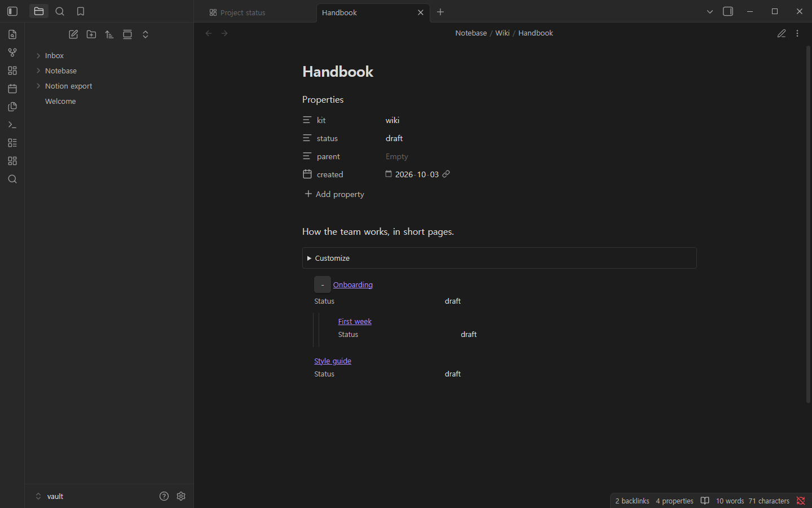Toggle the right sidebar
Image resolution: width=812 pixels, height=508 pixels.
pos(728,11)
